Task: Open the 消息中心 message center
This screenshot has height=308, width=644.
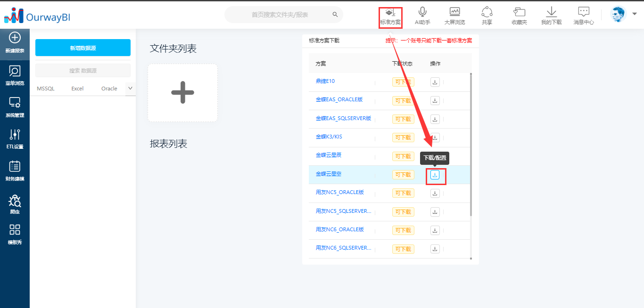Action: [x=584, y=16]
